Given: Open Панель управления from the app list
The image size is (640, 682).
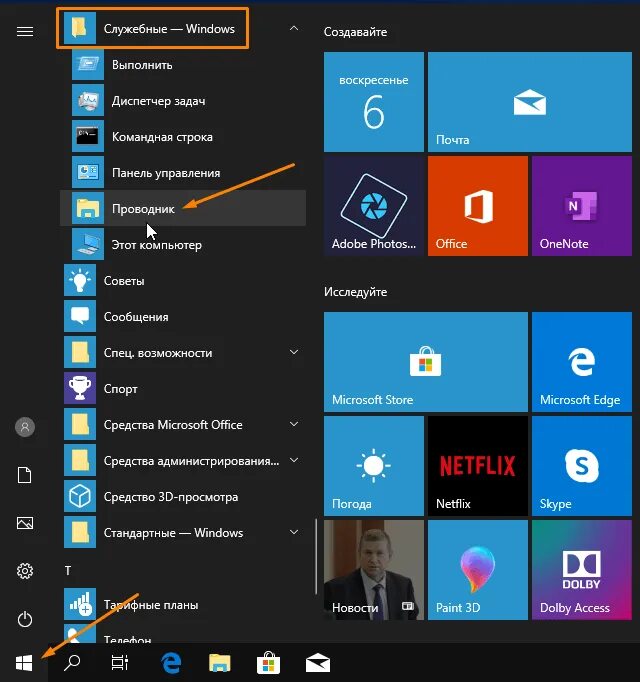Looking at the screenshot, I should [183, 173].
